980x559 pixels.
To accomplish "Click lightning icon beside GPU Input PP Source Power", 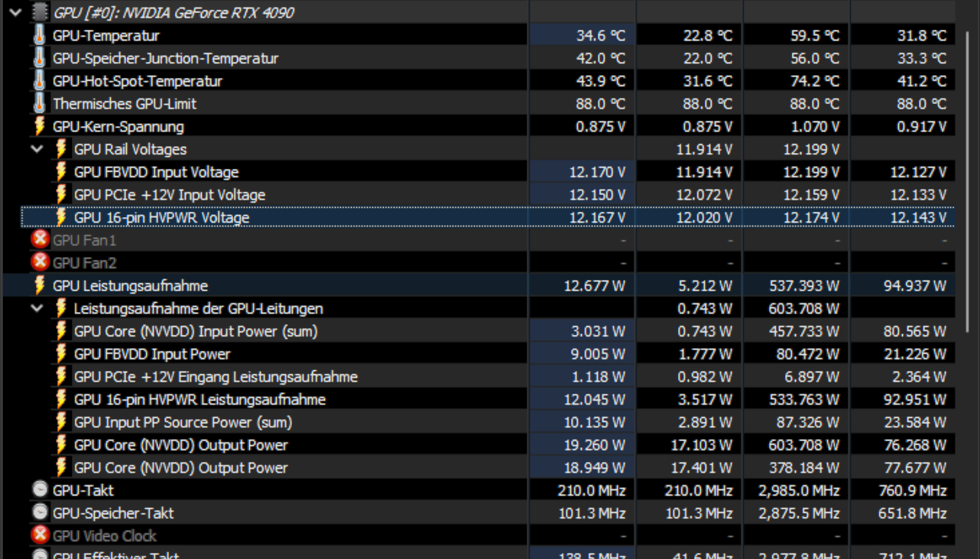I will pyautogui.click(x=61, y=422).
